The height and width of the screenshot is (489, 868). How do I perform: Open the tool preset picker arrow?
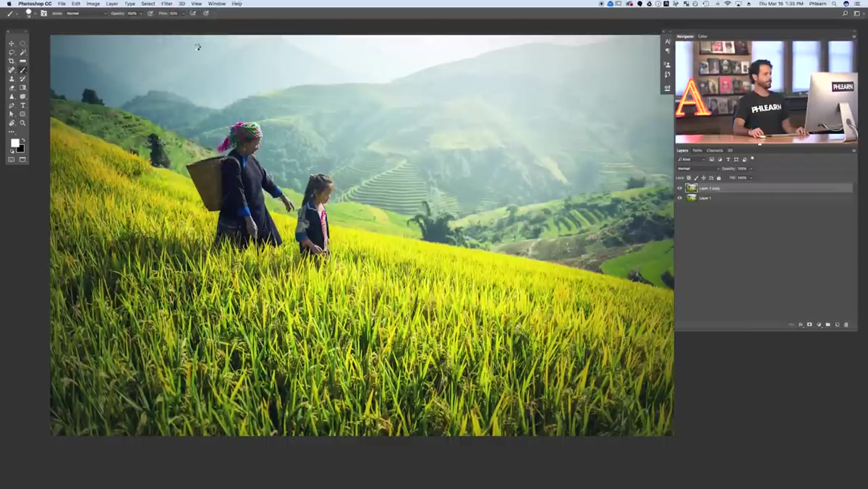point(17,14)
